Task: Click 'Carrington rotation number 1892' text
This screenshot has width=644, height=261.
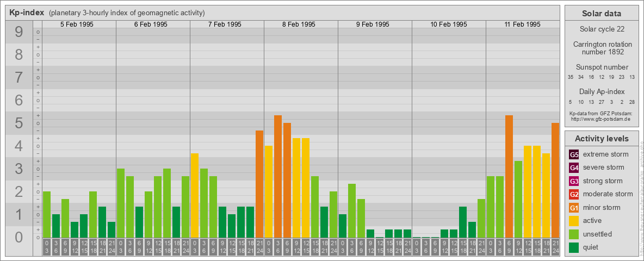Action: [602, 48]
